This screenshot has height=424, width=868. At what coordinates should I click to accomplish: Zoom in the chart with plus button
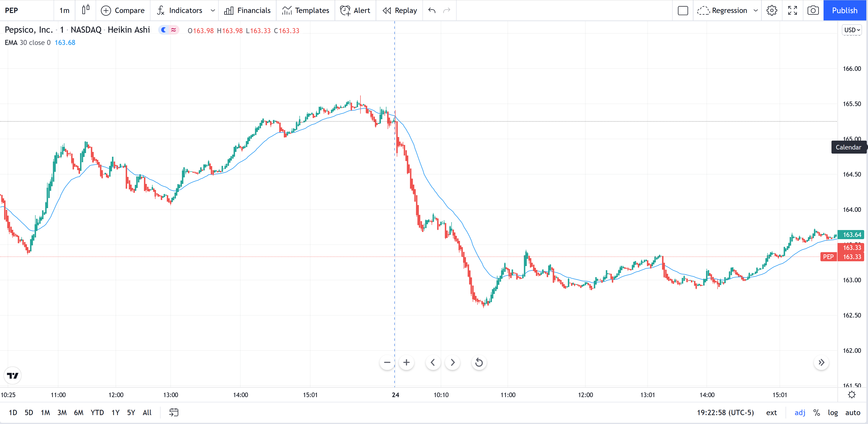pos(406,363)
